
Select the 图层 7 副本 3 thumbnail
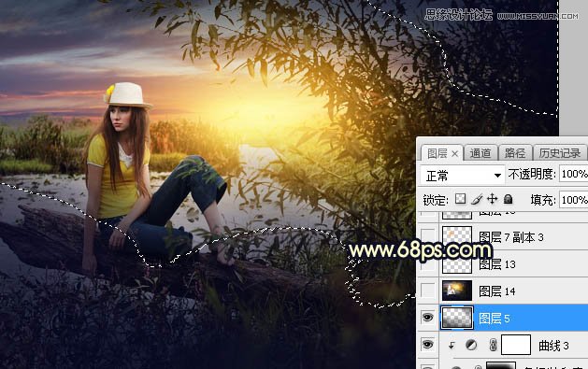(x=457, y=236)
